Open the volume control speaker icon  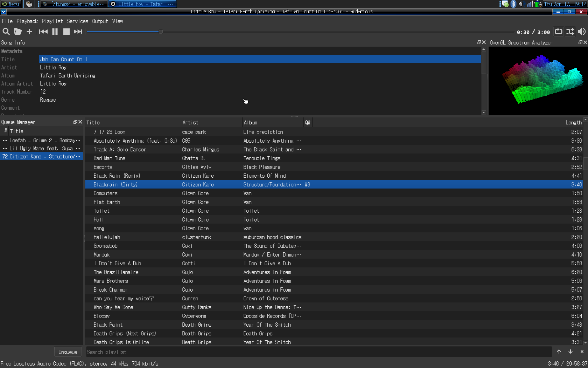pos(581,32)
